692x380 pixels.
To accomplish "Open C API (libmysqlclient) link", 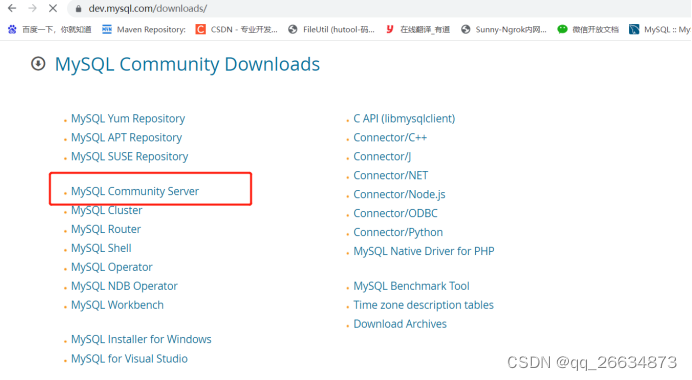I will 404,118.
